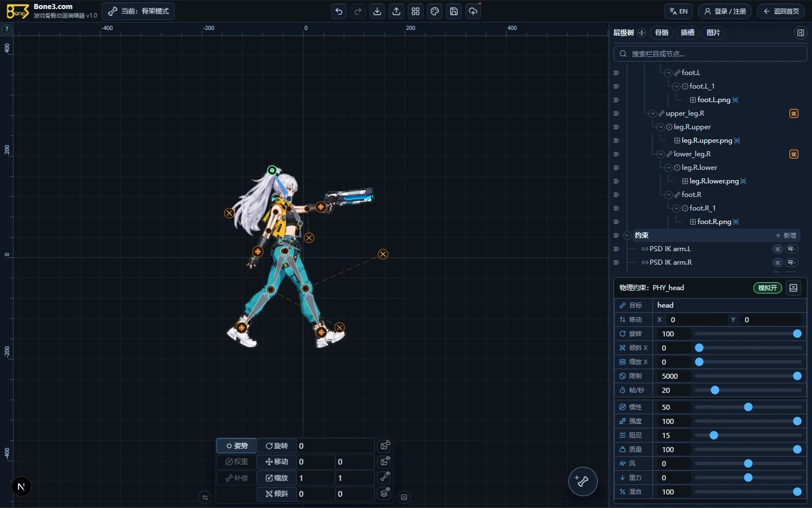
Task: Collapse the lower_leg.R tree node
Action: [x=660, y=154]
